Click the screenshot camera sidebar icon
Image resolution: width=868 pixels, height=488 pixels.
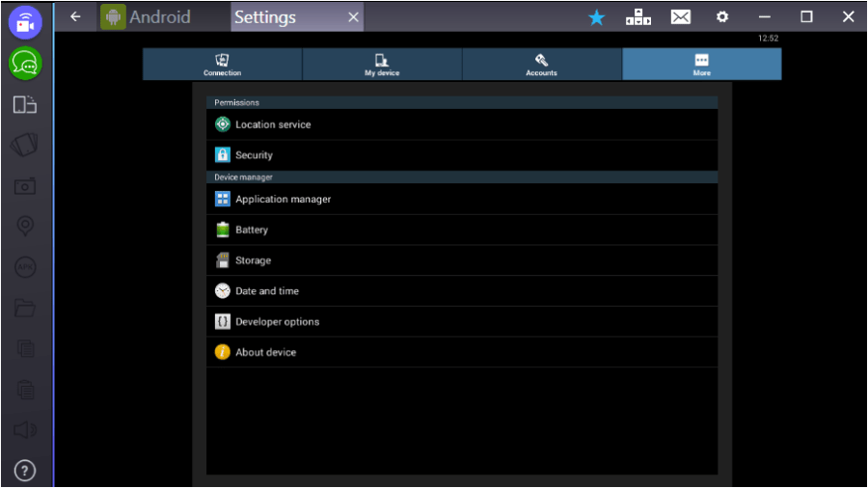point(25,186)
